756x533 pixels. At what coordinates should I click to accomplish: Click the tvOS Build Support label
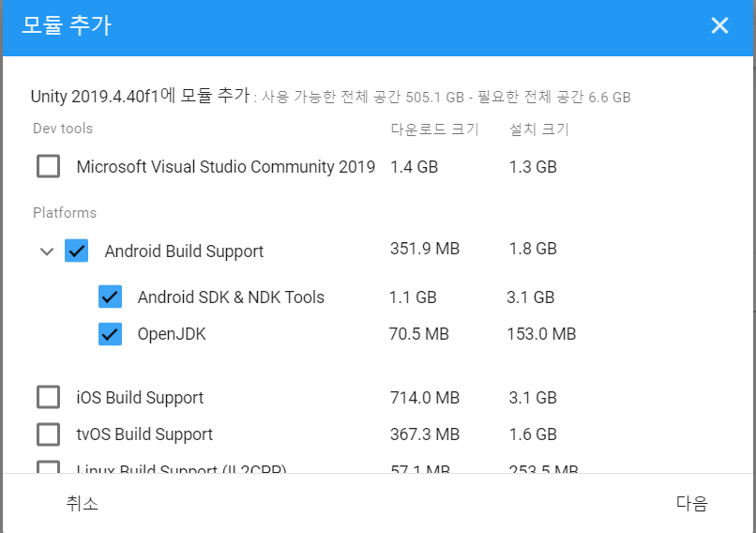[144, 434]
